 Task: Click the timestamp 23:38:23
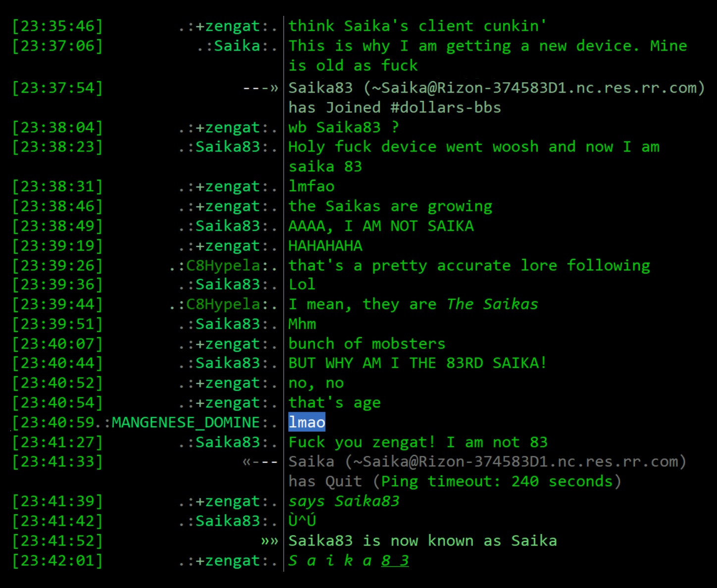click(57, 147)
